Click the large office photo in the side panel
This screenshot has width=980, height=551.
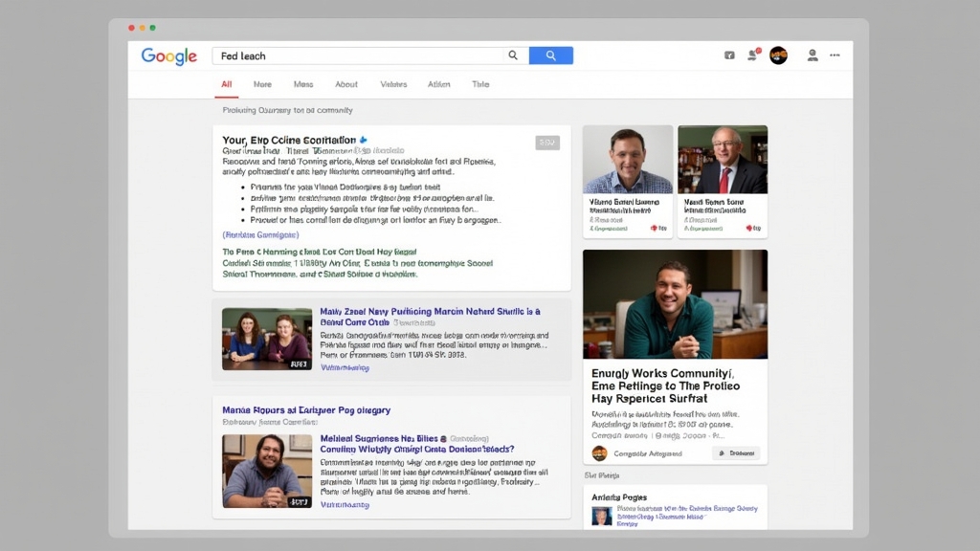pyautogui.click(x=674, y=303)
